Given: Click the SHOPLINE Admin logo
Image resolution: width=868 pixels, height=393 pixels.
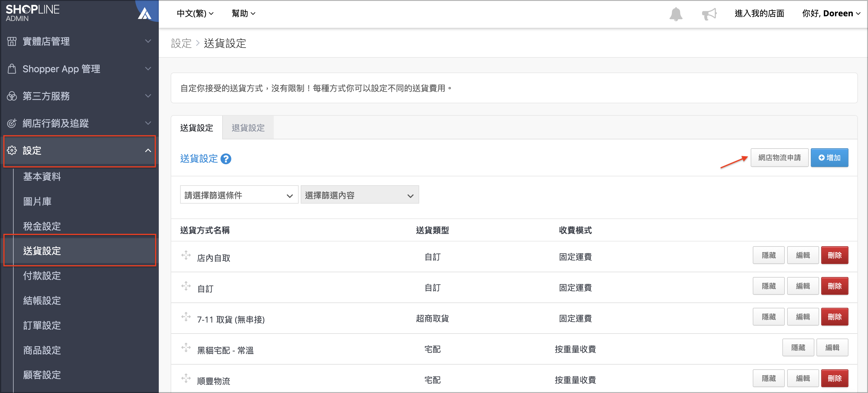Looking at the screenshot, I should pos(32,13).
